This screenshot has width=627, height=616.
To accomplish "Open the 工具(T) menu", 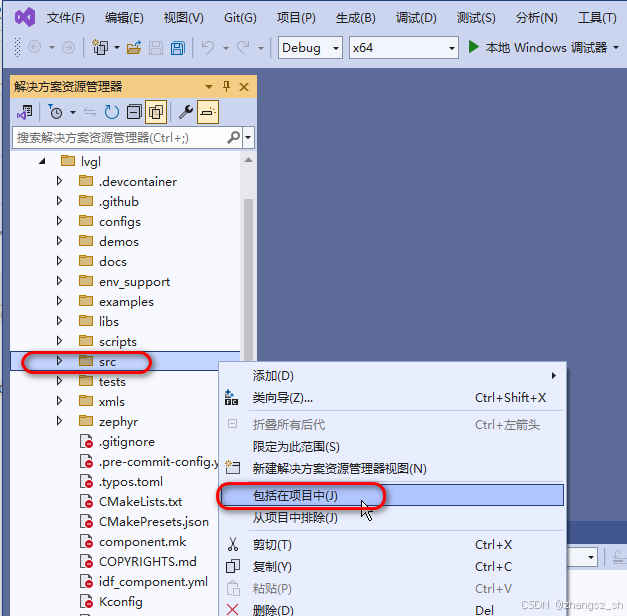I will (x=597, y=18).
